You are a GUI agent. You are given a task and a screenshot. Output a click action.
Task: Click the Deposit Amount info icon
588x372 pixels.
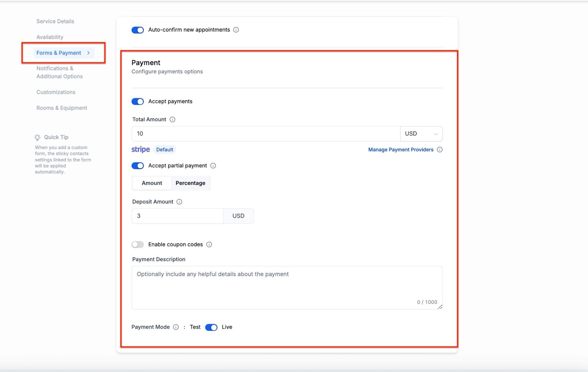point(179,202)
